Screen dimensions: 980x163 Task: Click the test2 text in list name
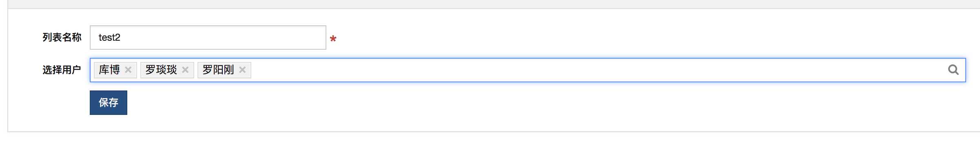point(109,37)
